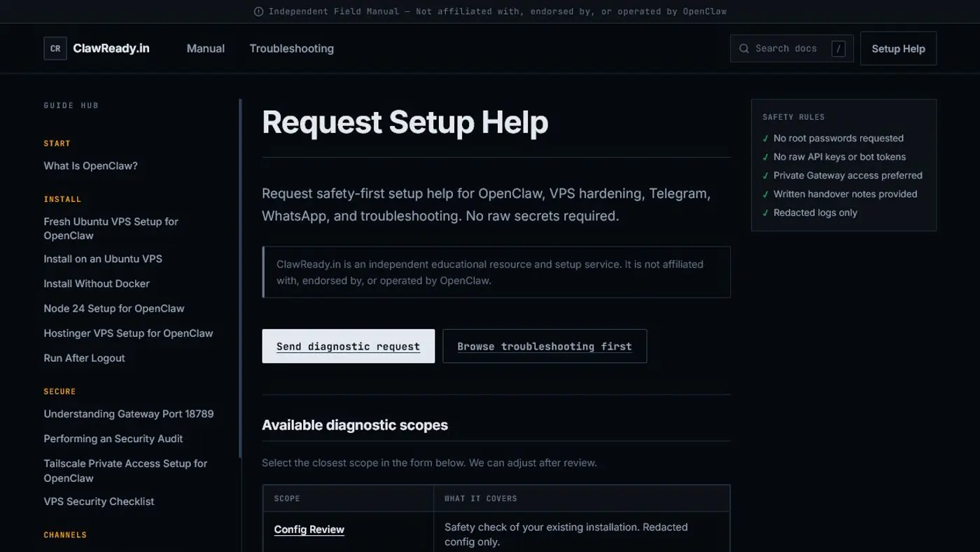
Task: Click the SAFETY RULES panel title
Action: pos(794,117)
